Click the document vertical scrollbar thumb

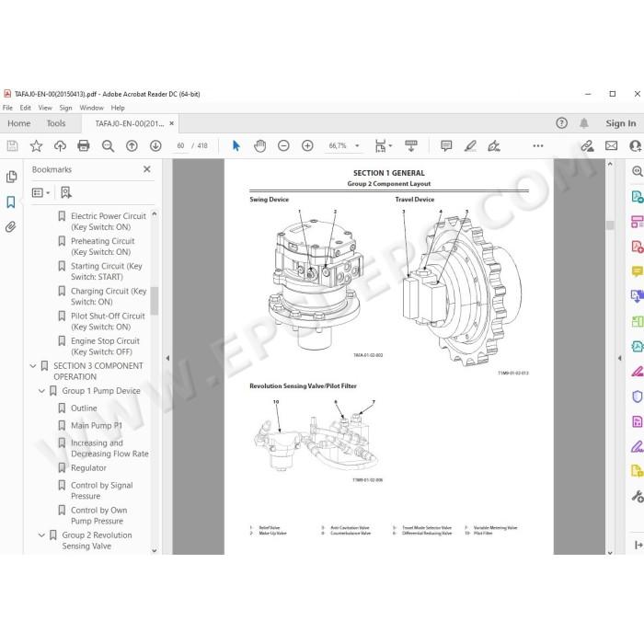610,225
